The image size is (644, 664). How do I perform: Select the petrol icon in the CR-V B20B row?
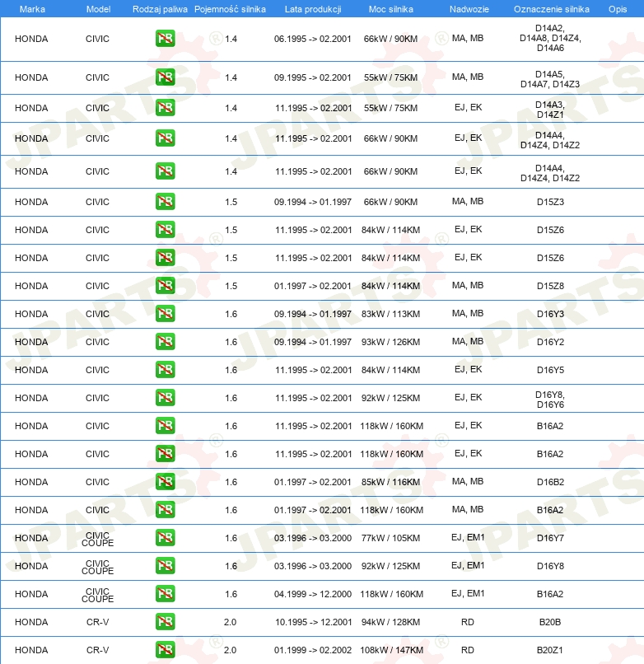click(x=166, y=622)
